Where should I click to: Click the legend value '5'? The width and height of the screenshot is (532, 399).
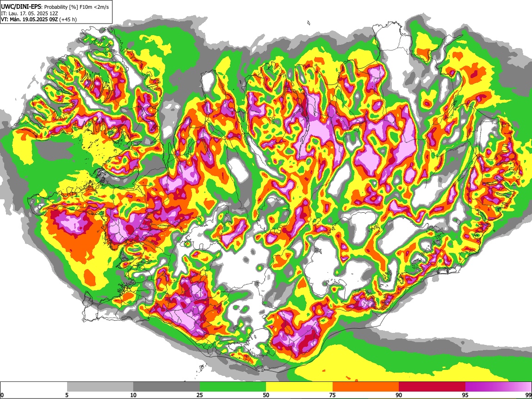coord(67,395)
